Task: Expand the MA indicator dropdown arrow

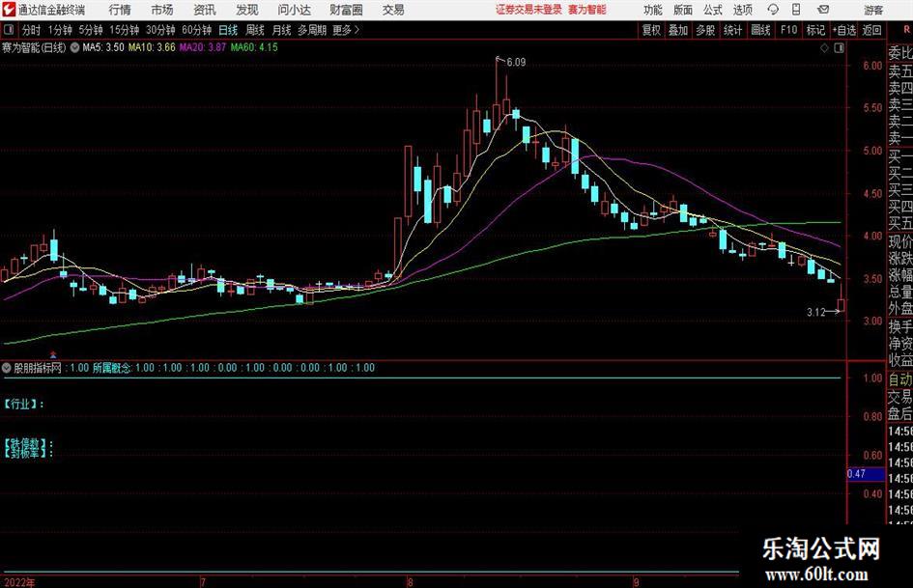Action: click(74, 47)
